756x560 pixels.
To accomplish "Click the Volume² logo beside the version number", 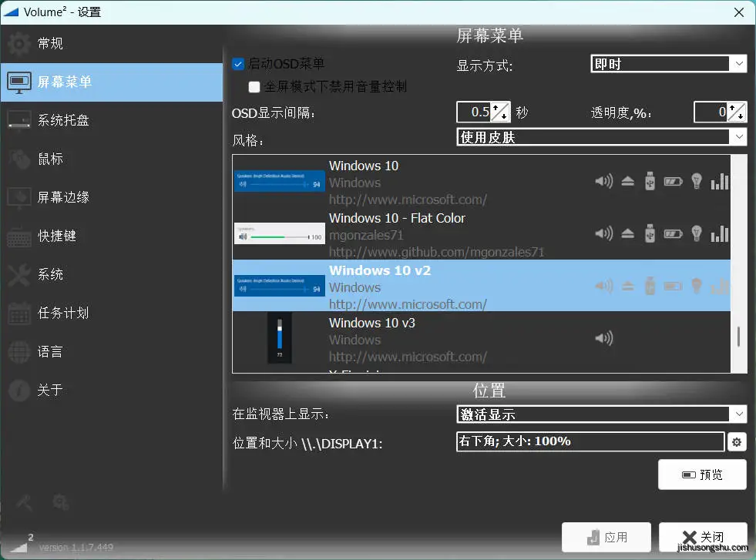I will (x=20, y=544).
